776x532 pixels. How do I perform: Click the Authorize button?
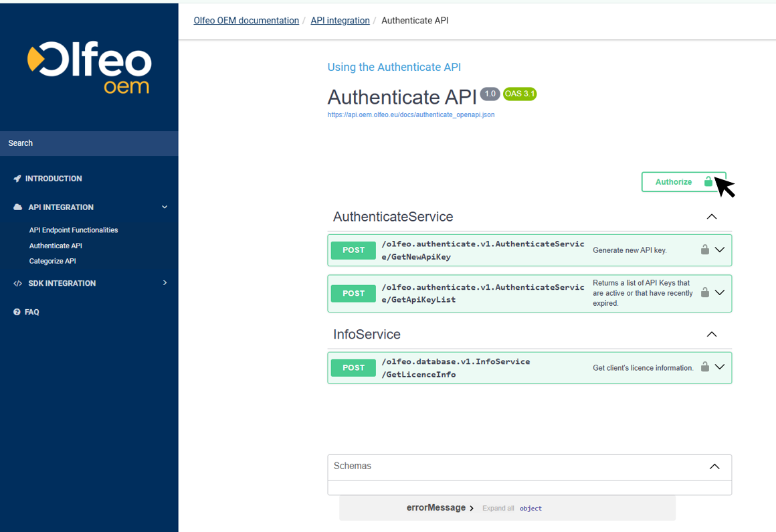pos(684,181)
